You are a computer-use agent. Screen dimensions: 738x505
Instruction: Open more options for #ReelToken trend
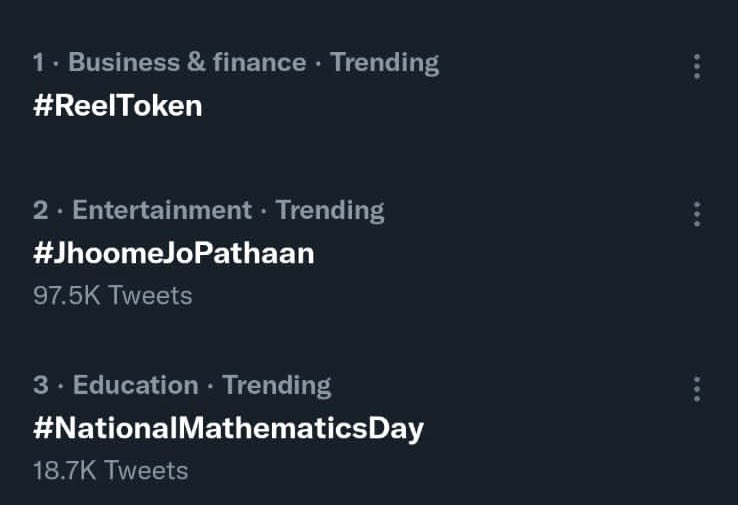697,67
